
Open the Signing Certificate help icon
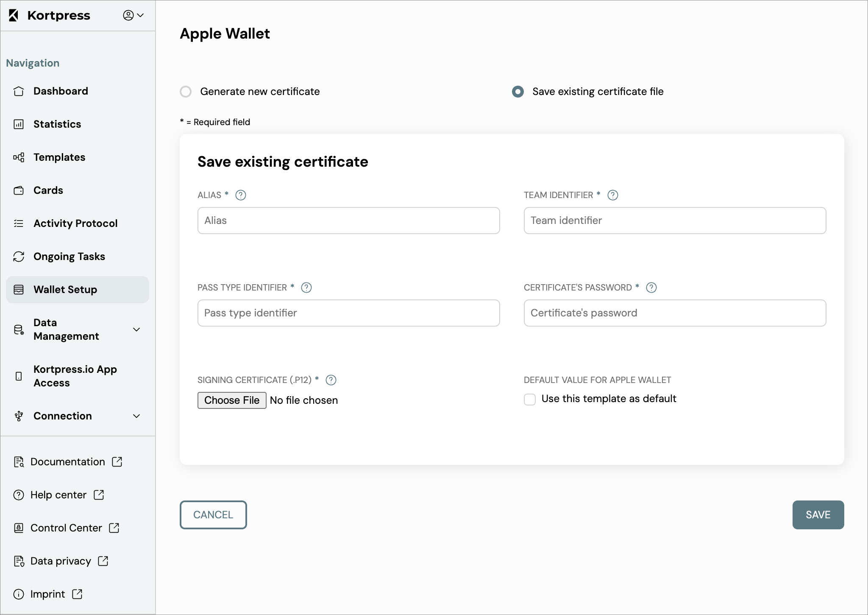tap(331, 380)
